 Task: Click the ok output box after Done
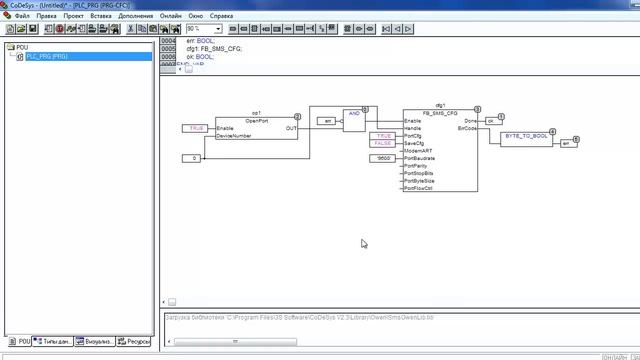point(493,121)
